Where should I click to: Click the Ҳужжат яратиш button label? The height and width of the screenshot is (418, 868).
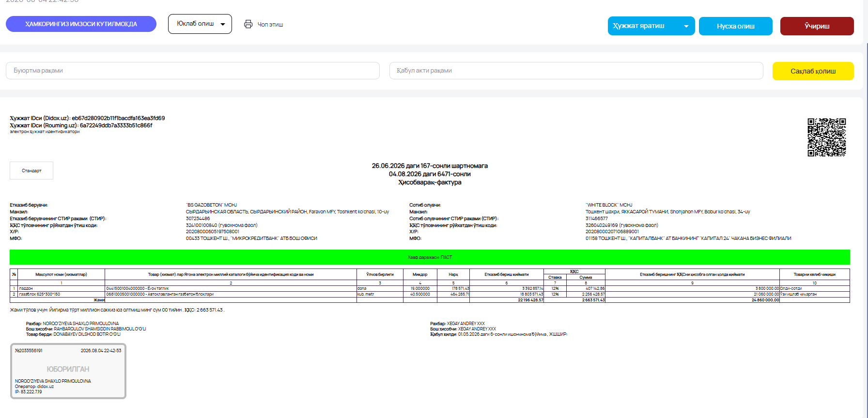pyautogui.click(x=638, y=26)
